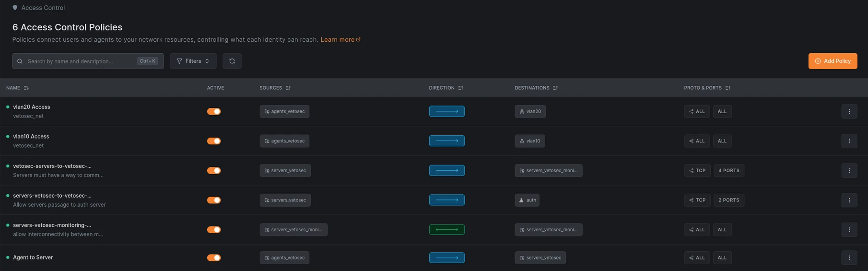
Task: Click the vlan10 destination chip
Action: point(530,141)
